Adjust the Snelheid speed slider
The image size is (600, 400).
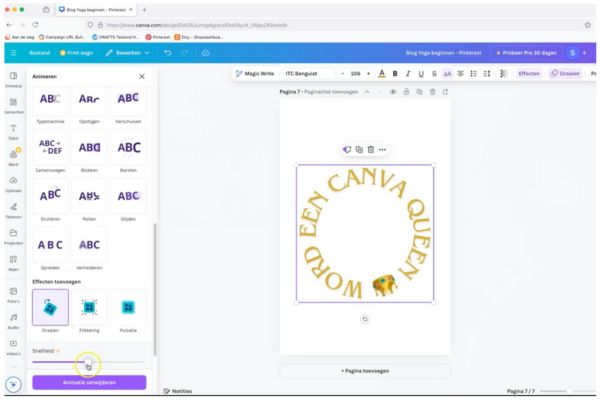click(x=88, y=362)
